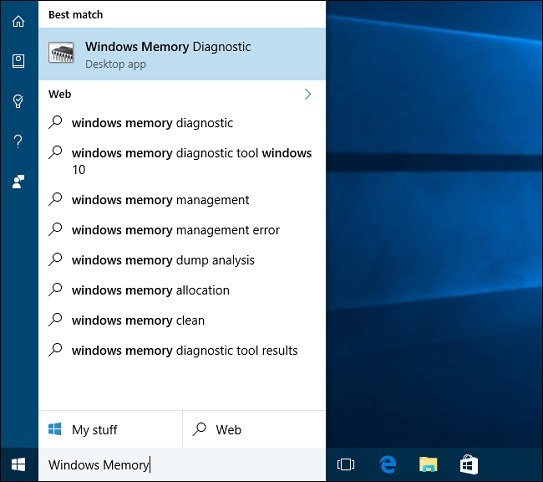Screen dimensions: 543x482
Task: Choose 'windows memory dump analysis' suggestion
Action: click(182, 260)
